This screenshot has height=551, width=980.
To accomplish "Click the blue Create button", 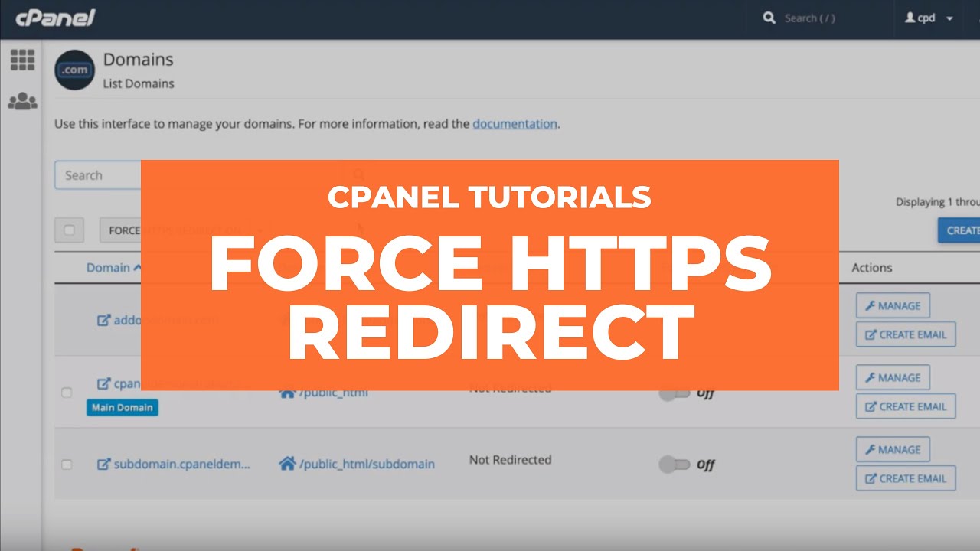I will coord(959,230).
